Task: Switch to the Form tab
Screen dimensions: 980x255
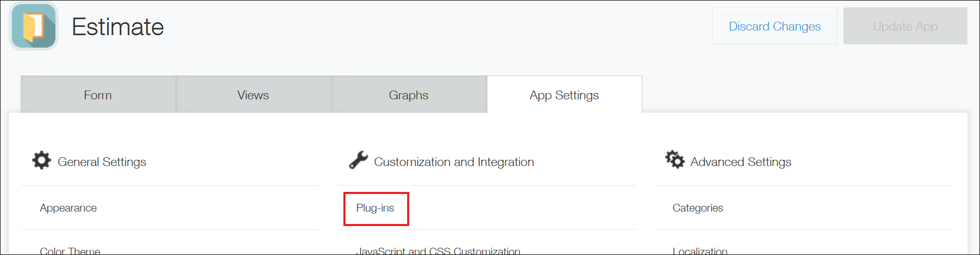Action: (98, 95)
